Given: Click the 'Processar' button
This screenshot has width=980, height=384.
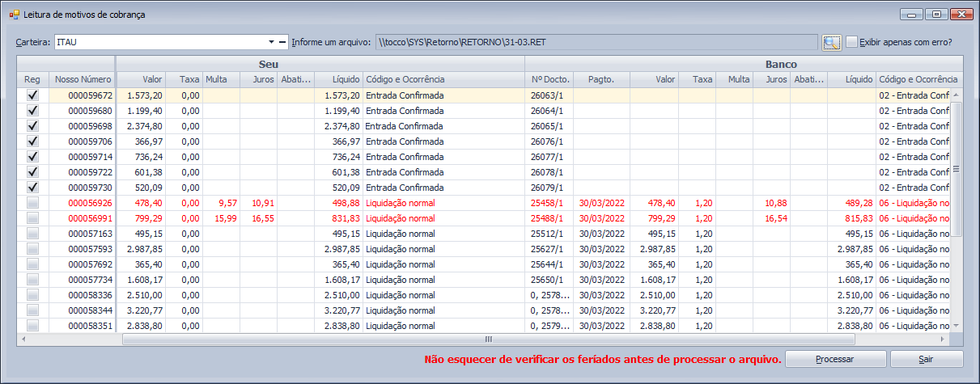Looking at the screenshot, I should (835, 359).
